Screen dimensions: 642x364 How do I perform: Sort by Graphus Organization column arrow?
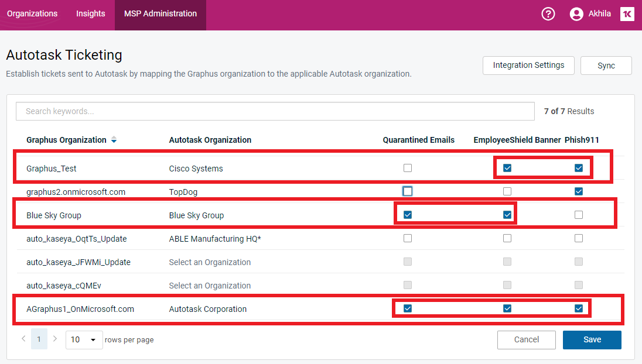[x=114, y=140]
